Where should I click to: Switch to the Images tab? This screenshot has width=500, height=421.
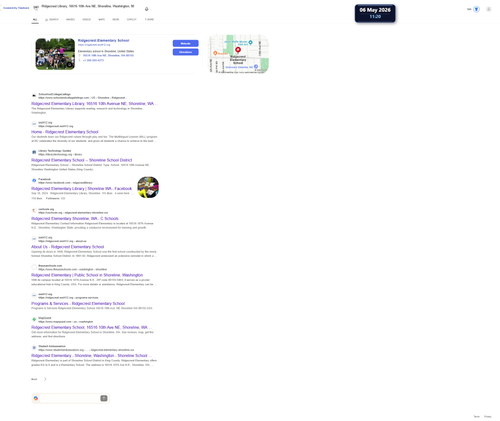pos(70,20)
